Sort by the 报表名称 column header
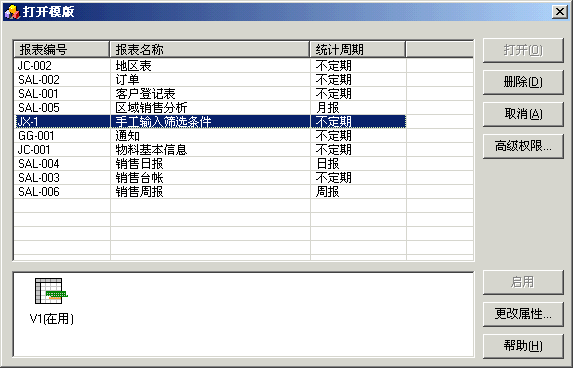This screenshot has height=368, width=573. [x=210, y=49]
